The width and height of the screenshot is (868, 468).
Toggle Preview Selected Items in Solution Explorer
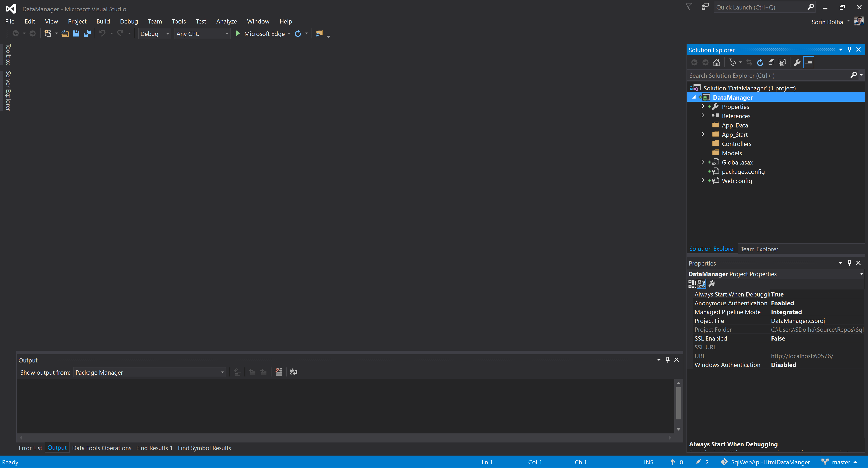(808, 63)
